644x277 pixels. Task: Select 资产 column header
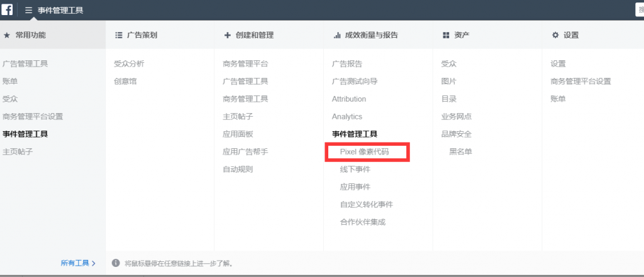(462, 35)
